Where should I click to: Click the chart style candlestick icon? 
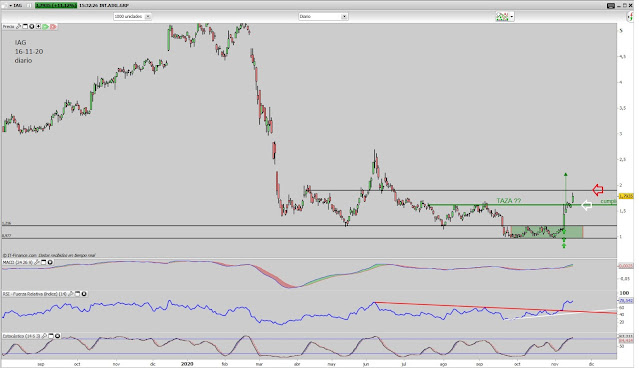pos(502,17)
